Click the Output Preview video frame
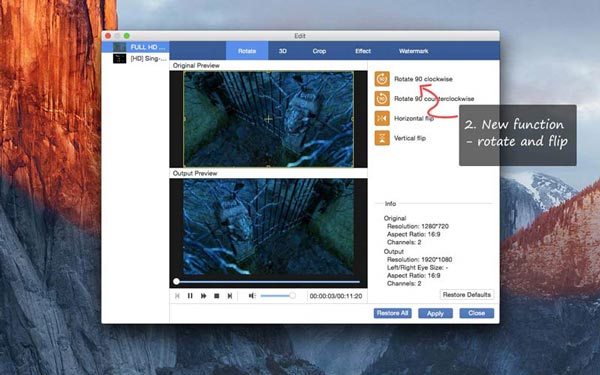Image resolution: width=600 pixels, height=375 pixels. coord(268,227)
